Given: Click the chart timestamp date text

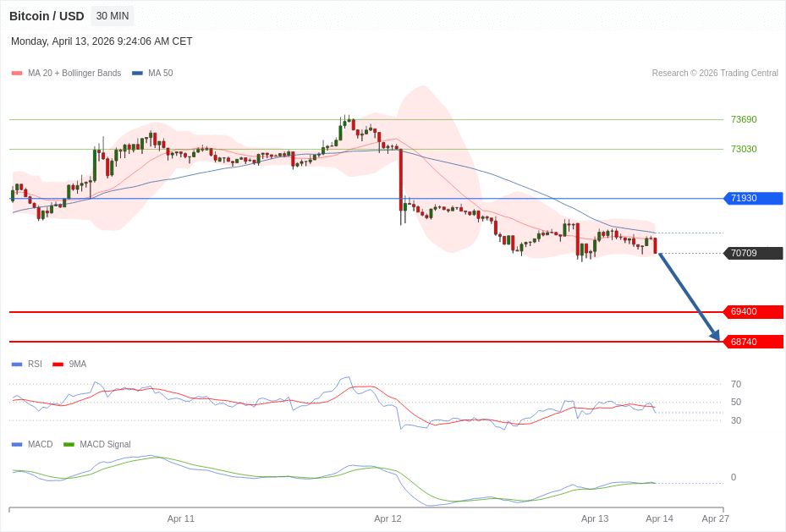Looking at the screenshot, I should point(102,41).
